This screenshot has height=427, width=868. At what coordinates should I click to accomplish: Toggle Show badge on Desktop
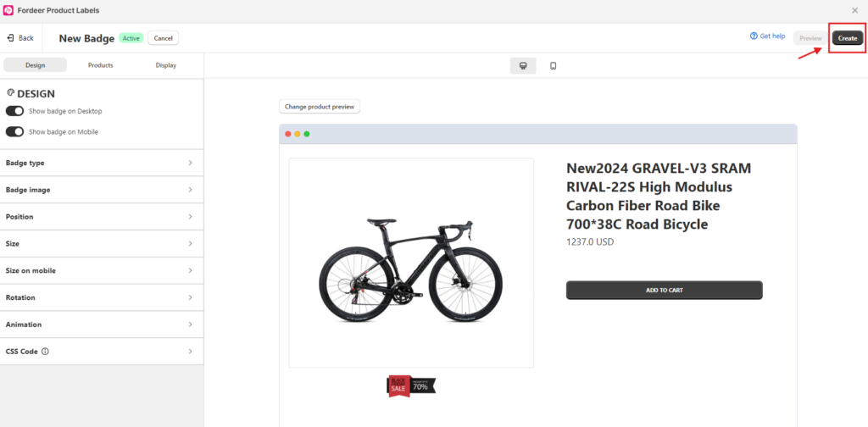point(14,111)
